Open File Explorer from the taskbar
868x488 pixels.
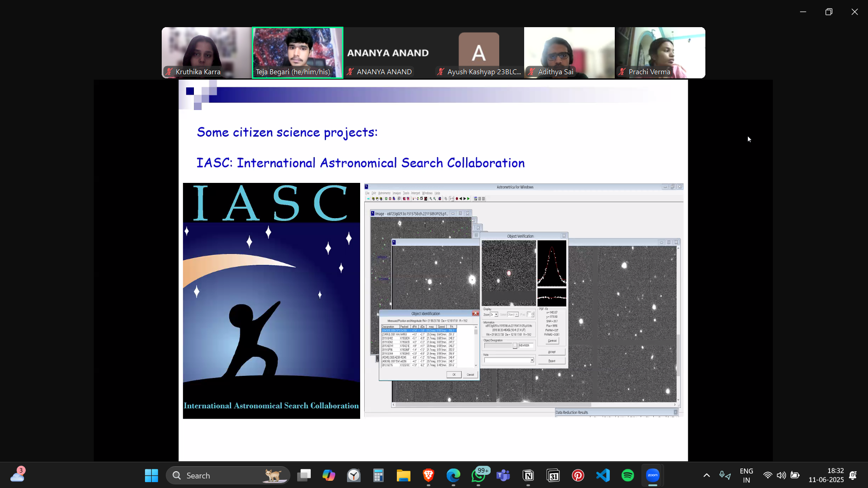coord(404,475)
